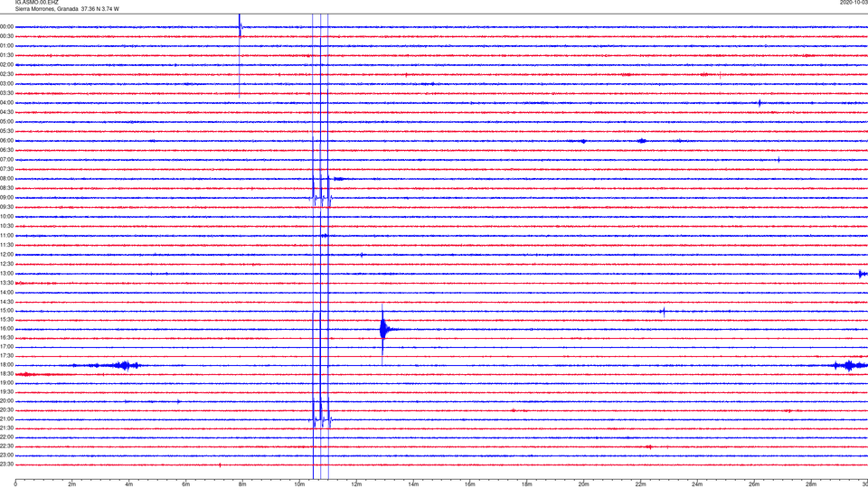Select the 19:00 time label
Image resolution: width=868 pixels, height=488 pixels.
tap(6, 383)
